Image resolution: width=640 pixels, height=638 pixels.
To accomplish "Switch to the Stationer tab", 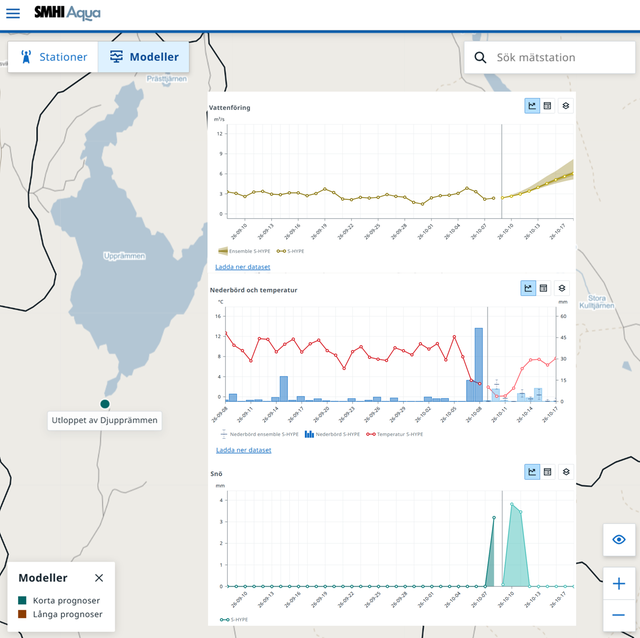I will tap(53, 57).
